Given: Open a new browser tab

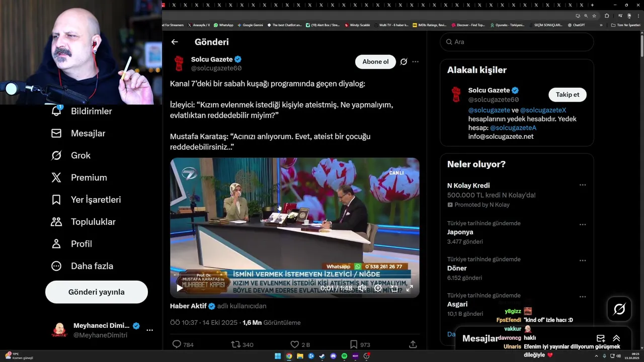Looking at the screenshot, I should point(592,5).
